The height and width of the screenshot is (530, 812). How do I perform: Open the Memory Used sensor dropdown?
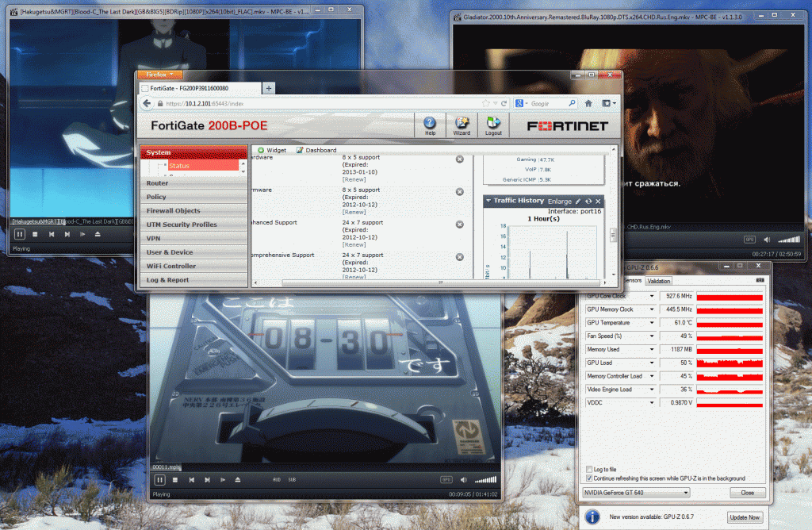coord(652,350)
